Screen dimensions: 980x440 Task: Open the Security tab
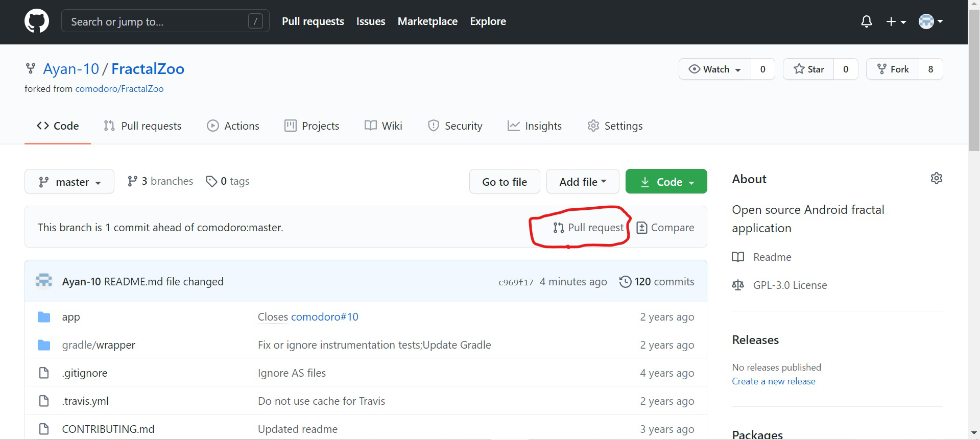click(455, 126)
